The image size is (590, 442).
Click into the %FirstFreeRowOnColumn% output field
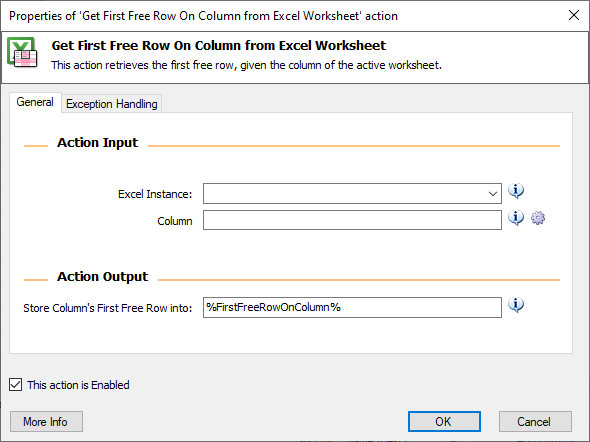tap(352, 307)
